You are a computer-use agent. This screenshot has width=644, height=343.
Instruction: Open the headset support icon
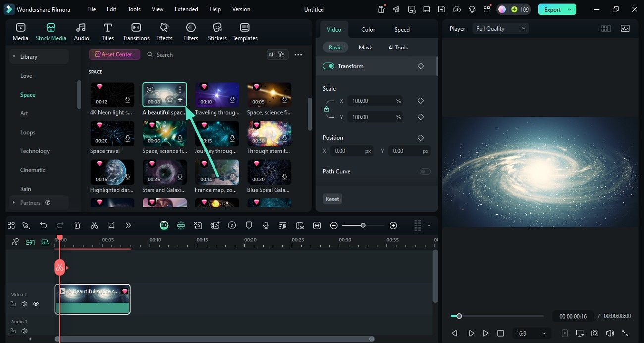[472, 9]
